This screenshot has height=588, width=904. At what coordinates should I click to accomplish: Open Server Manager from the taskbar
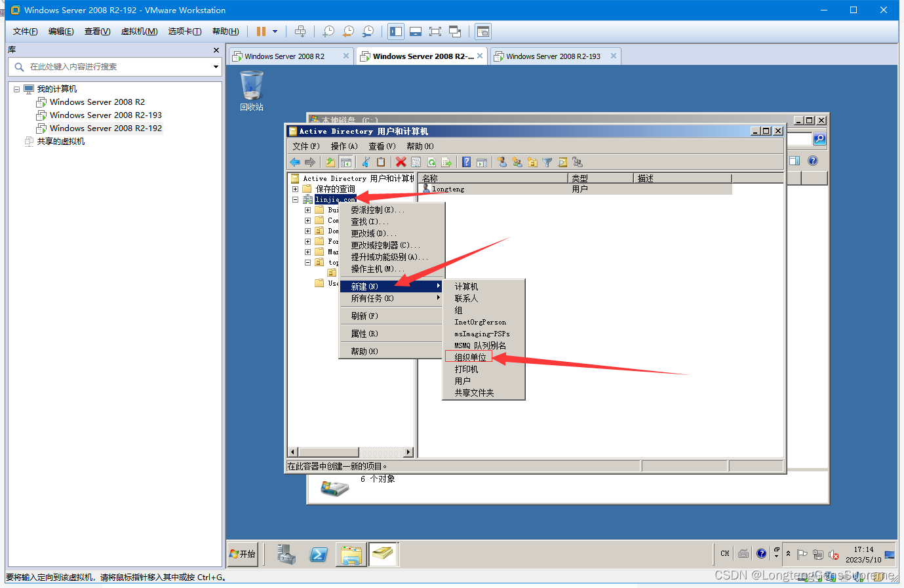pos(286,555)
